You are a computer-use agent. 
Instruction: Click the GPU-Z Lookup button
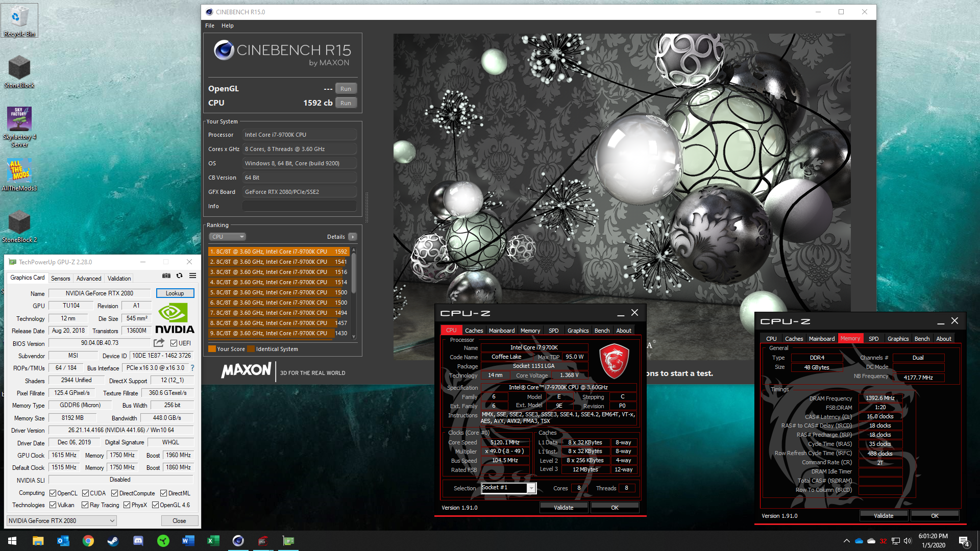175,293
